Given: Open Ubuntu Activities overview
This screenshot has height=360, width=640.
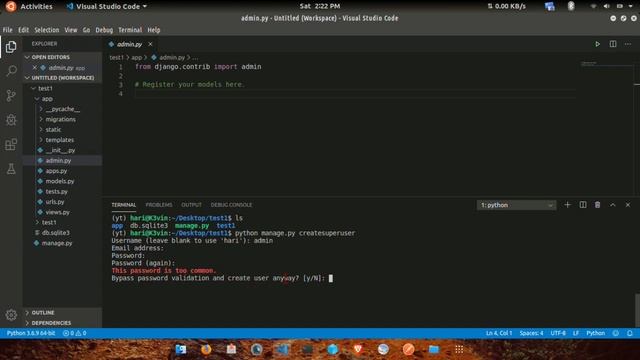Looking at the screenshot, I should 36,7.
